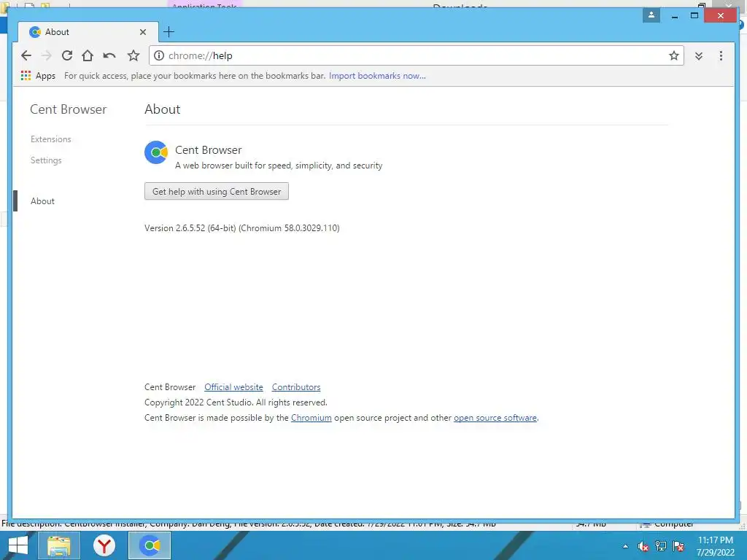Show hidden tray icons arrow

[625, 546]
